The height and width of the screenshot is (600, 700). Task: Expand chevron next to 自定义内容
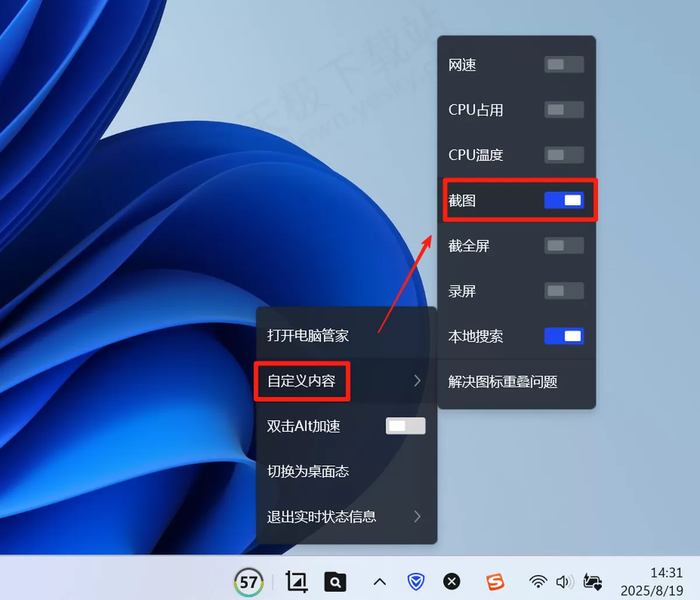pyautogui.click(x=417, y=381)
